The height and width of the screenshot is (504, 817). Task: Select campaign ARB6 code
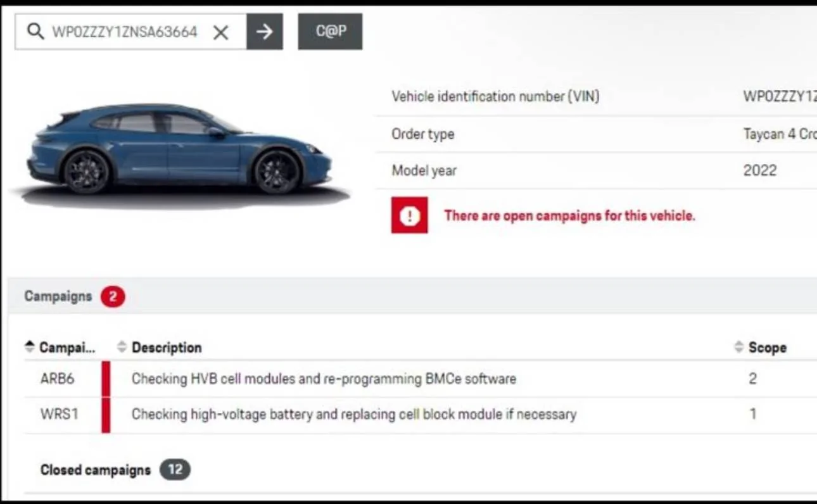point(57,379)
